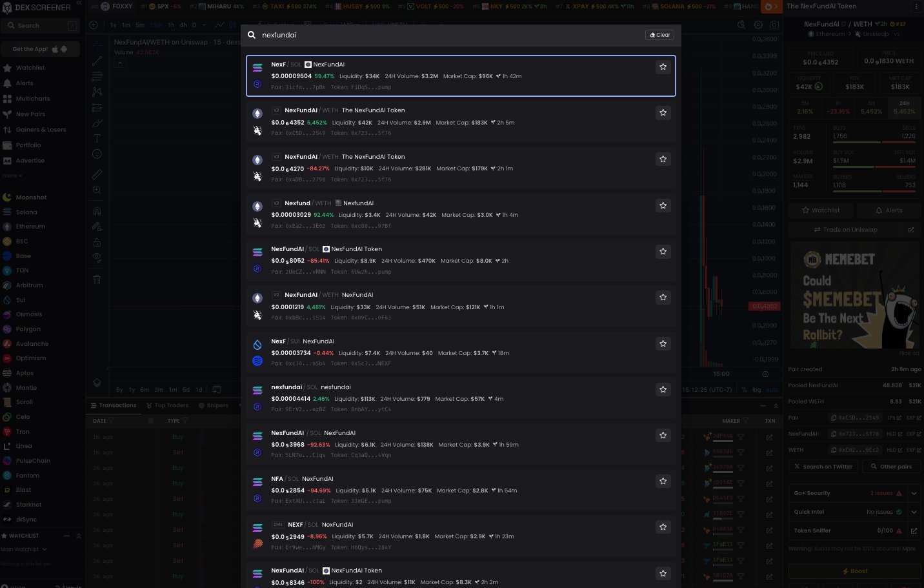924x588 pixels.
Task: Expand the more menu in sidebar
Action: [12, 176]
